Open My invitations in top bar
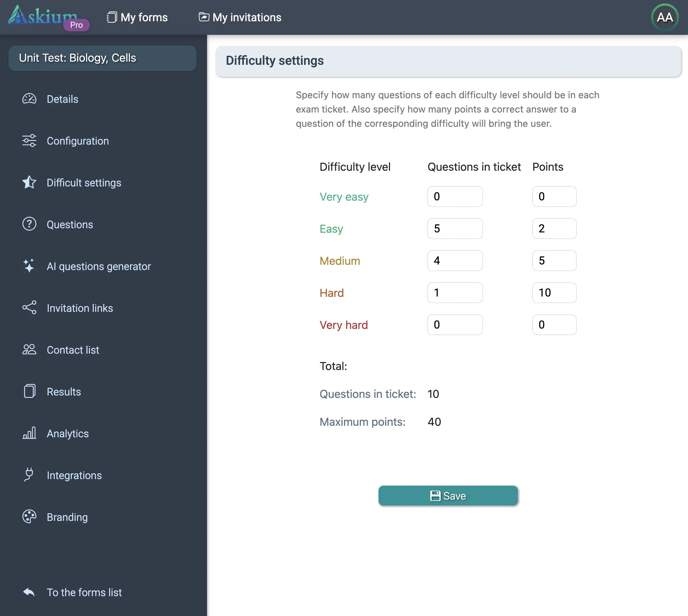 point(240,17)
